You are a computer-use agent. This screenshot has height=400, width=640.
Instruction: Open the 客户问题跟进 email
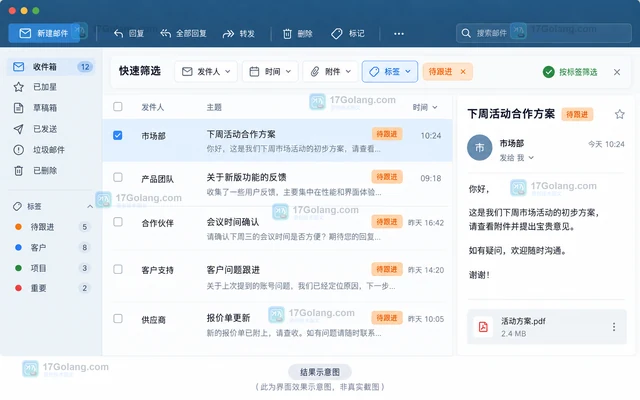(x=277, y=277)
